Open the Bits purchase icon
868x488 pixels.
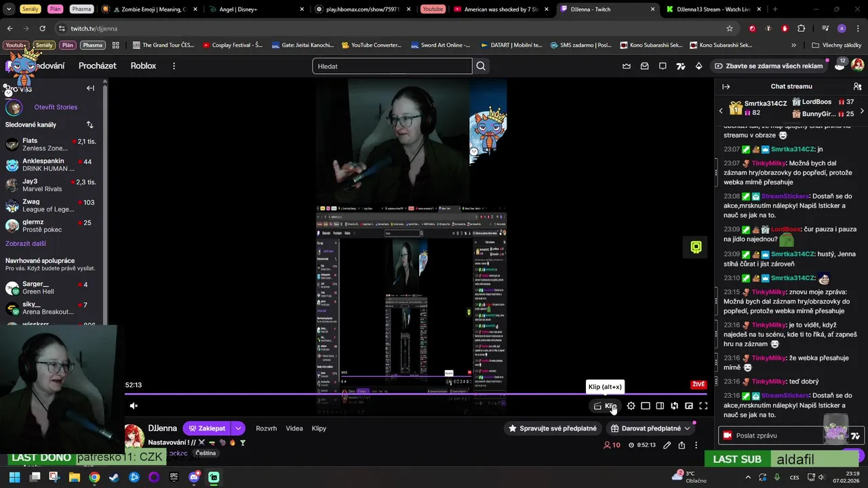click(699, 66)
